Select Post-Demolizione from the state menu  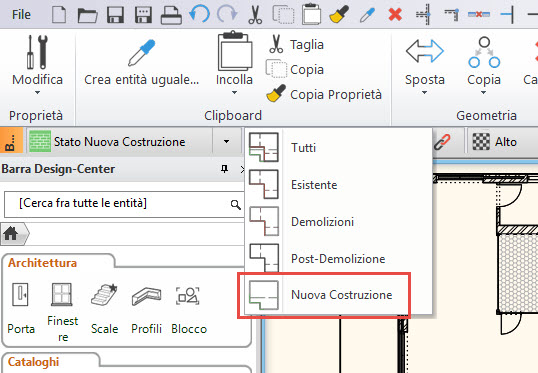(338, 258)
